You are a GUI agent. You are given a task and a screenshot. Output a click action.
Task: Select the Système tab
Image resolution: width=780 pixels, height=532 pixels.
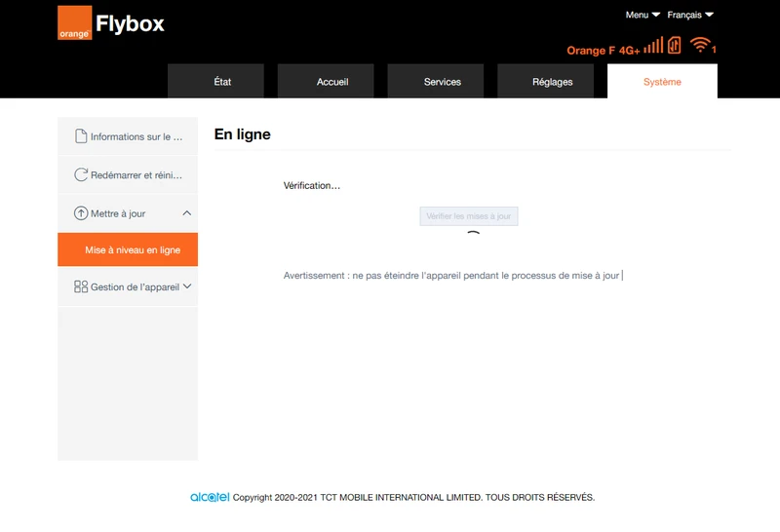point(662,81)
